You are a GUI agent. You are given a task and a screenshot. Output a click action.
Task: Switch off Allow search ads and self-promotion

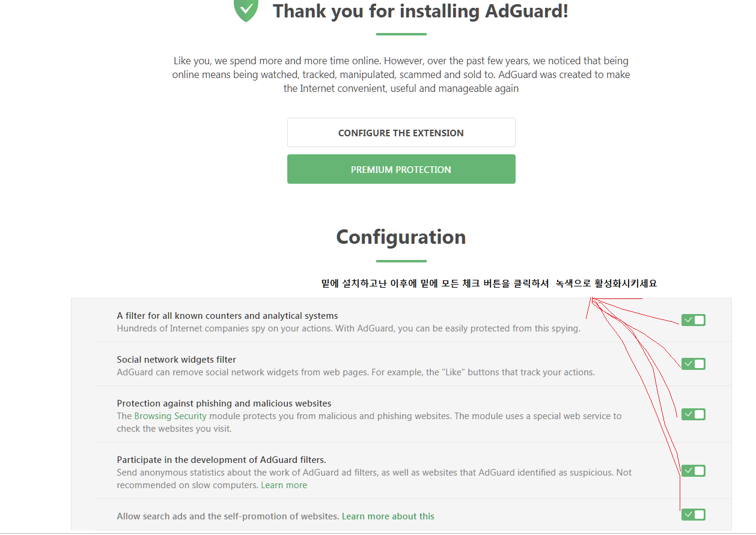(693, 515)
